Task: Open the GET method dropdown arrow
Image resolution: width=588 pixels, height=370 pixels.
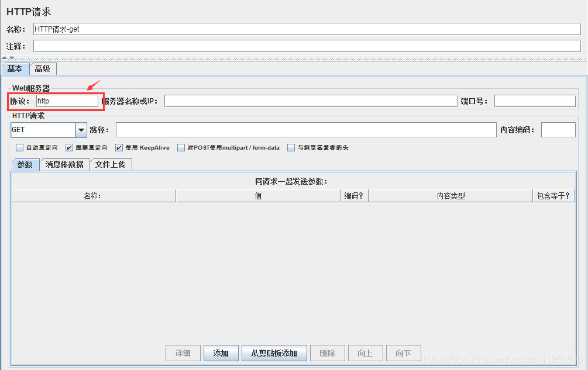Action: [x=81, y=130]
